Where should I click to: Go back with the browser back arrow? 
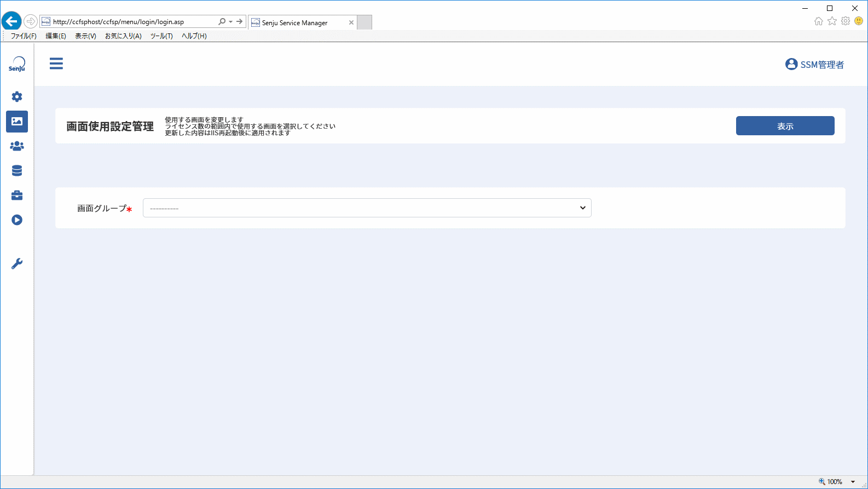[11, 21]
